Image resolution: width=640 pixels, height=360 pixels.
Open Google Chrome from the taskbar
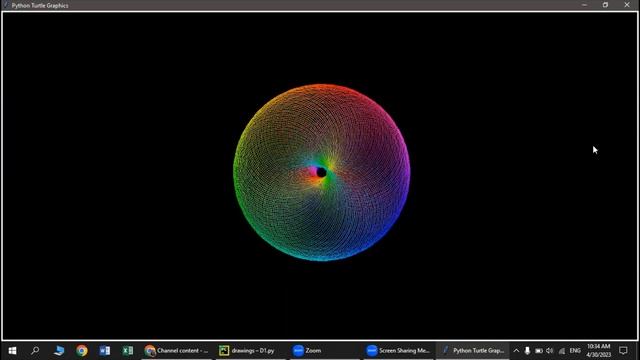pos(82,351)
